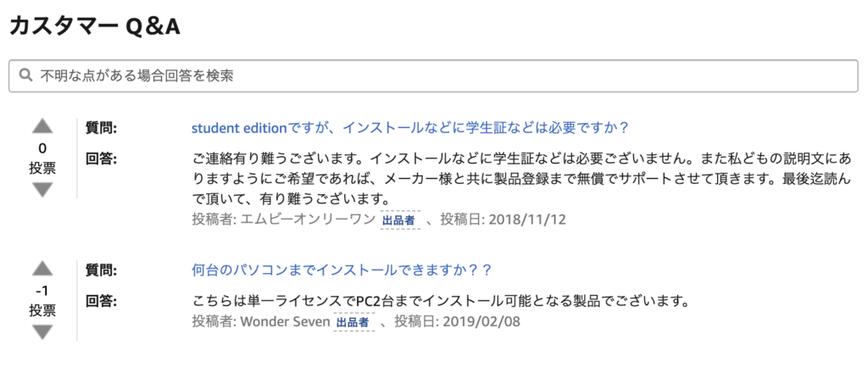Click the 出品者 badge next to エムビーオンリーワン
This screenshot has height=373, width=868.
click(x=400, y=220)
